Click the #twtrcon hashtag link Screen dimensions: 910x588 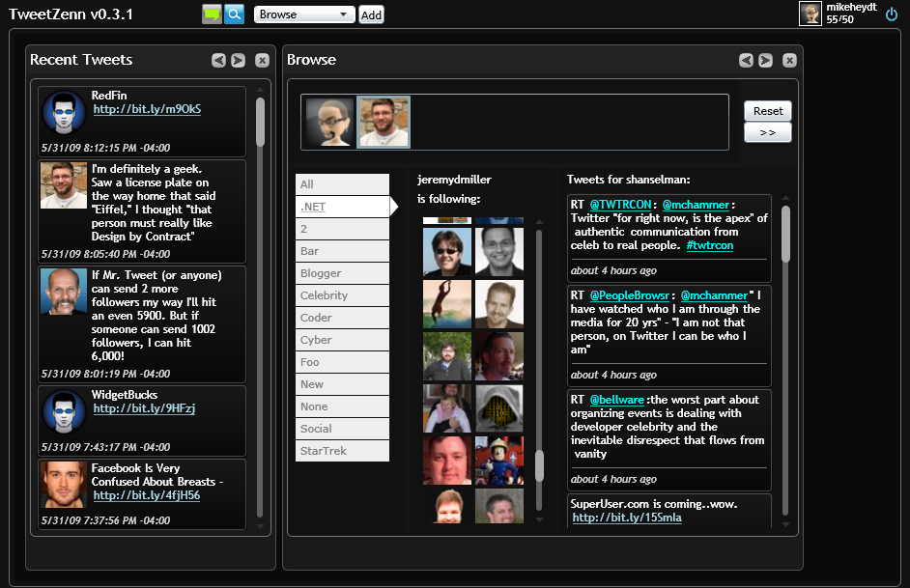710,245
